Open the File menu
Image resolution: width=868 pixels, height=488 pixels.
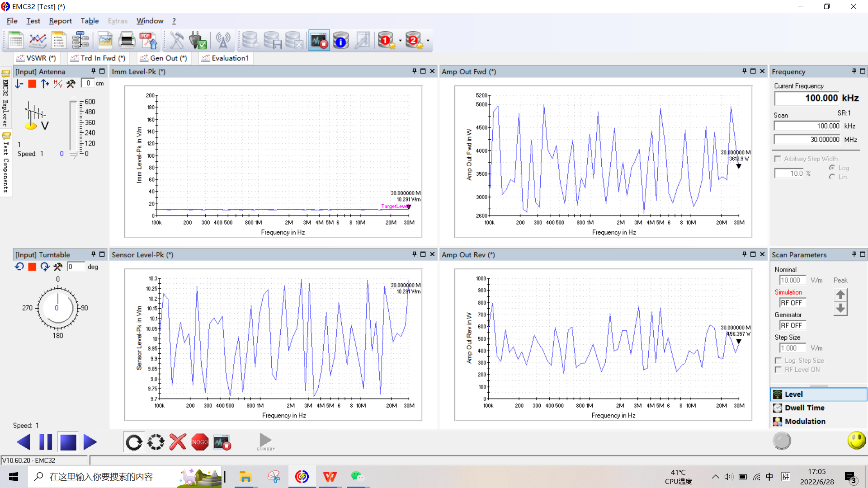12,21
